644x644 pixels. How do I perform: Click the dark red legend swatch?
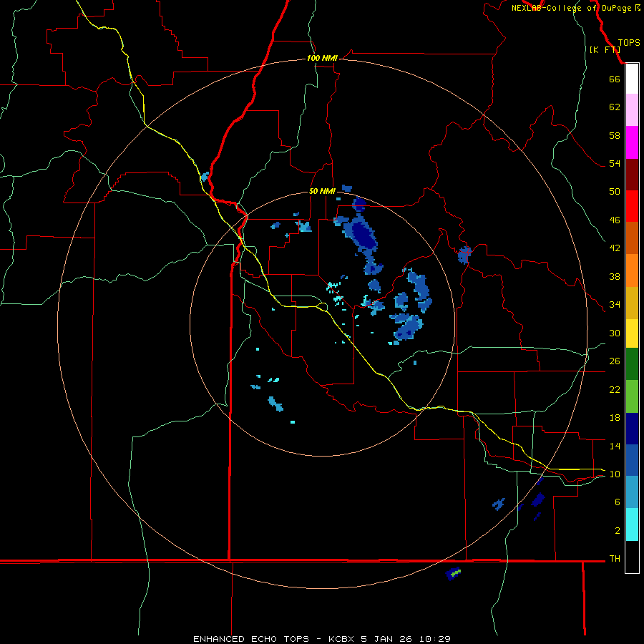[632, 175]
